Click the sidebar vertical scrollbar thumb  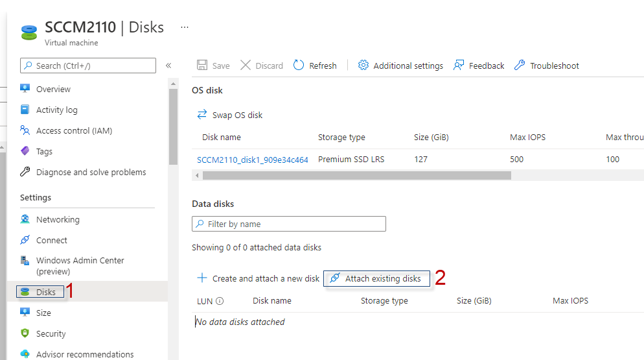(174, 126)
